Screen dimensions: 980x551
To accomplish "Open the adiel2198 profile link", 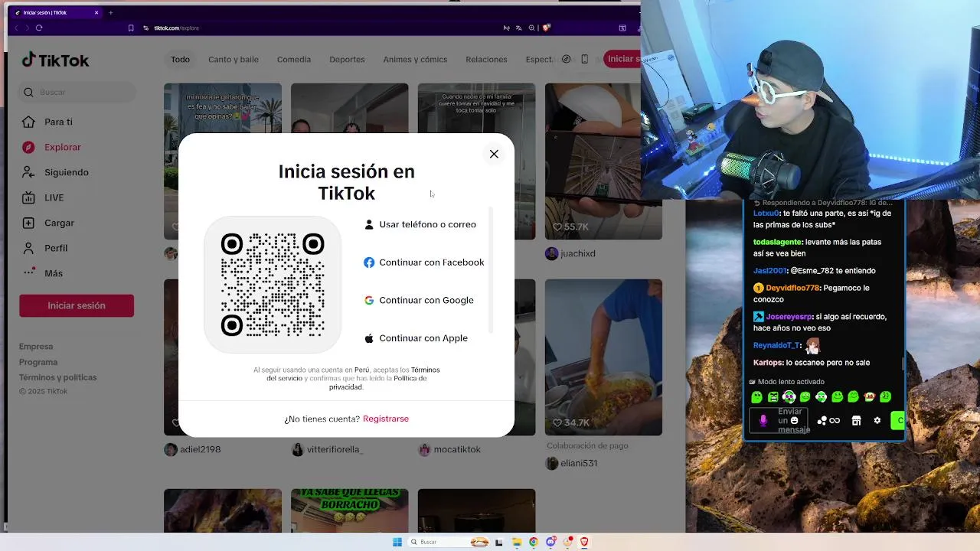I will pos(200,449).
